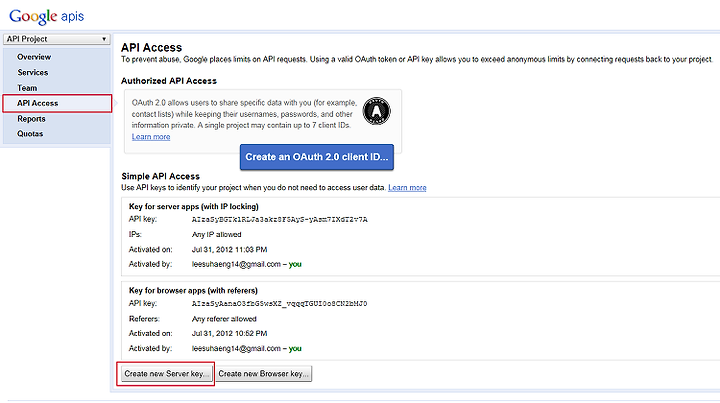Go to Services in sidebar
The height and width of the screenshot is (403, 720).
coord(33,73)
